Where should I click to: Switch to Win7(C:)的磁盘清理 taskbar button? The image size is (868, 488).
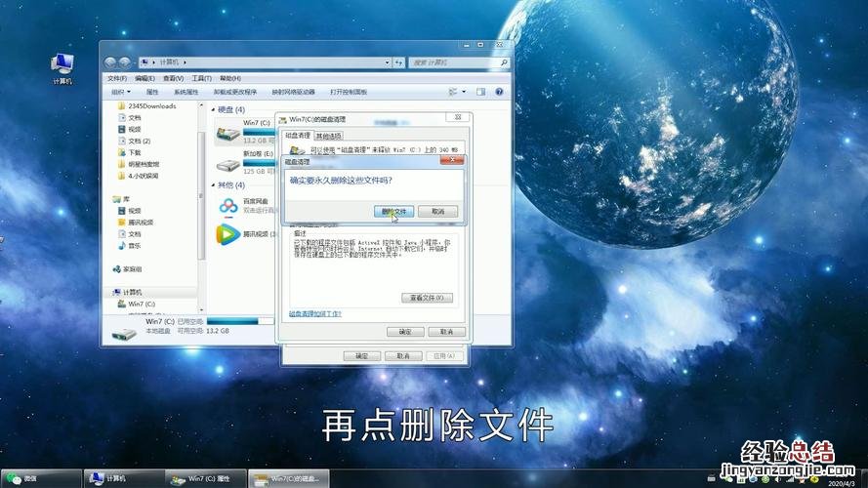tap(288, 478)
